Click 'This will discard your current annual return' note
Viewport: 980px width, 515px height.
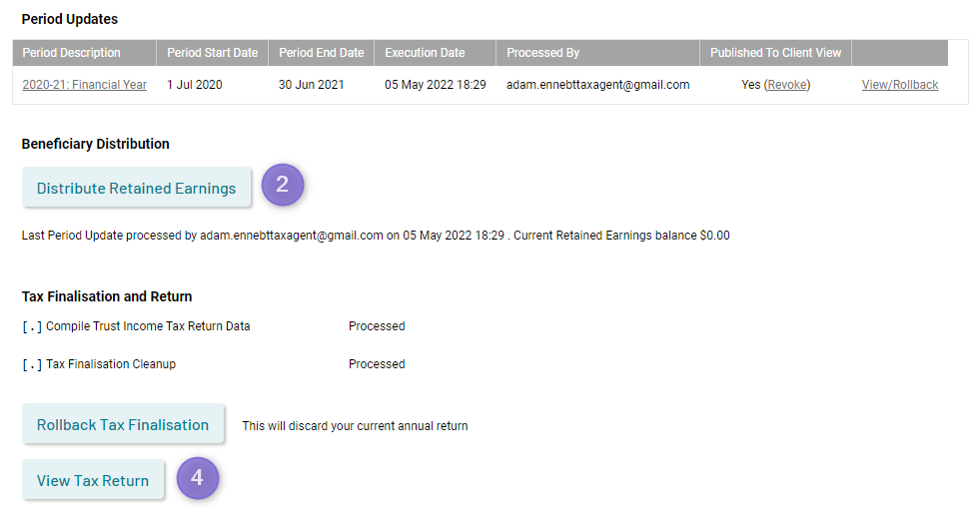pos(355,426)
